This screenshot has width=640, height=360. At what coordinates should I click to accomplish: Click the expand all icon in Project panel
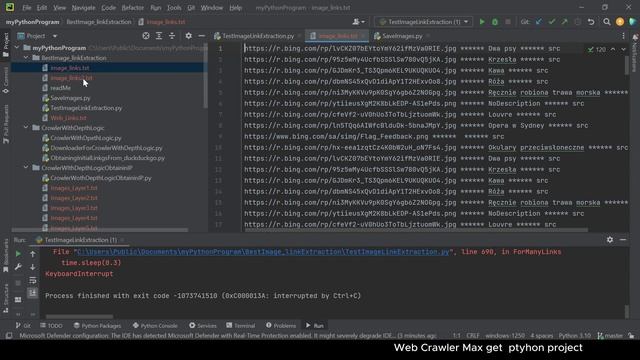(x=159, y=36)
